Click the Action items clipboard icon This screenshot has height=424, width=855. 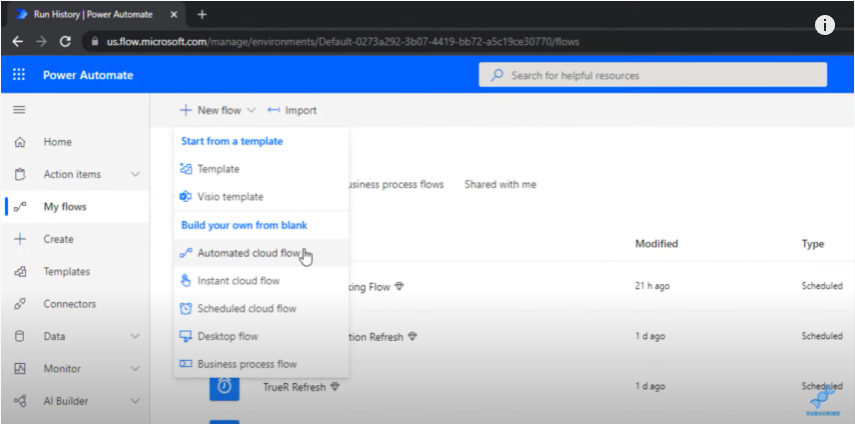click(20, 174)
